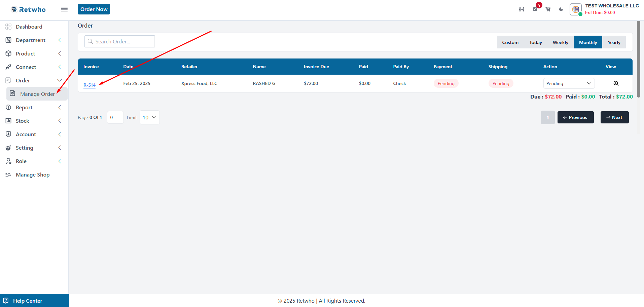Focus the Search Order input field
This screenshot has width=644, height=307.
click(x=120, y=41)
